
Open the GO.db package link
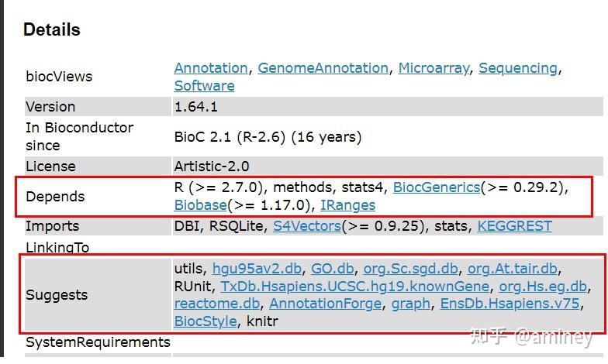(332, 269)
